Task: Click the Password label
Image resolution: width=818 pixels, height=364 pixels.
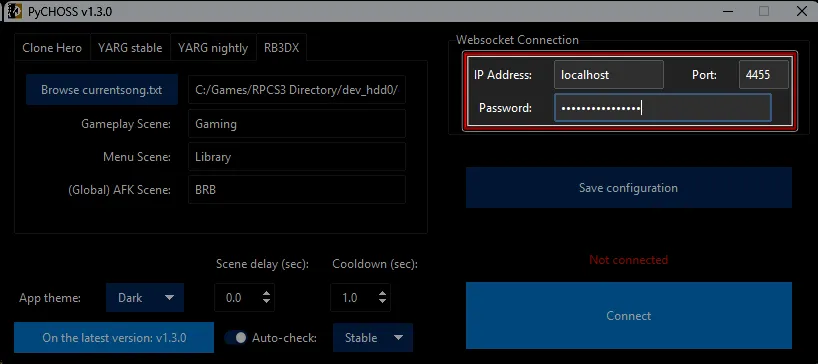Action: [506, 108]
